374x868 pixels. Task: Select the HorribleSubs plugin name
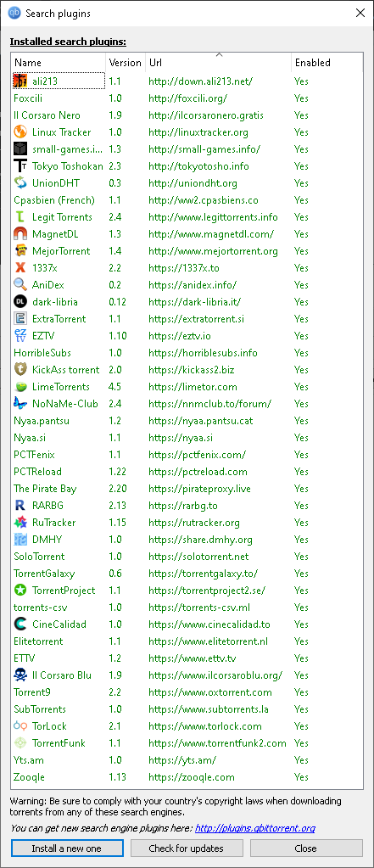[42, 353]
